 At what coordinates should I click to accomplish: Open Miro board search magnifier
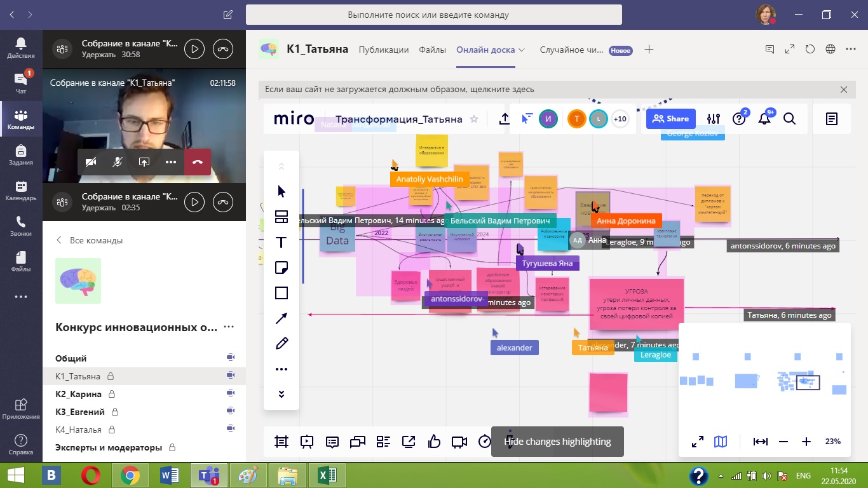coord(789,119)
